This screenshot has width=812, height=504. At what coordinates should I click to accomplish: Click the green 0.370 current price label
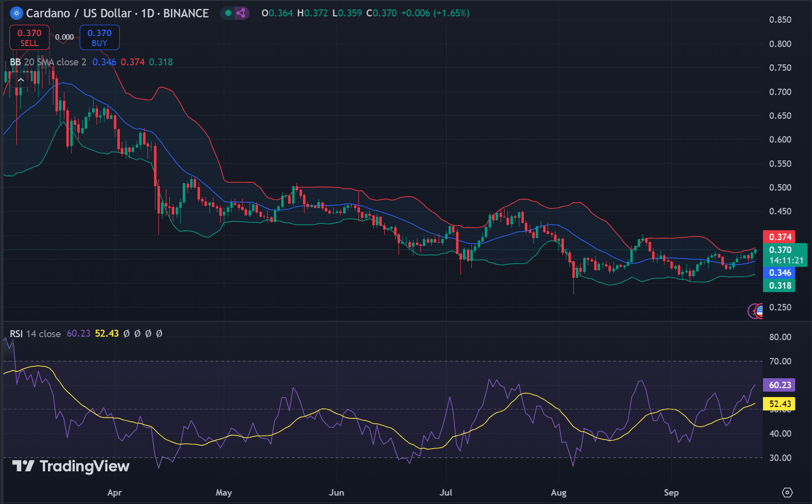click(x=785, y=255)
